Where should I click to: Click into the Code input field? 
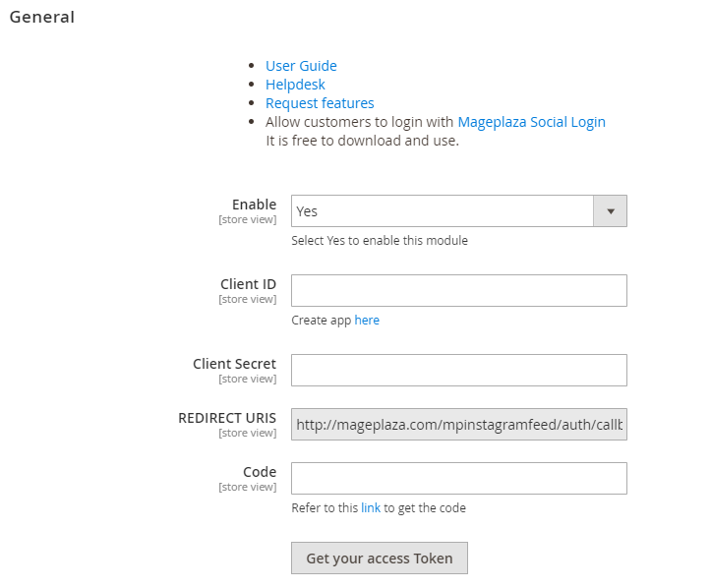tap(459, 479)
